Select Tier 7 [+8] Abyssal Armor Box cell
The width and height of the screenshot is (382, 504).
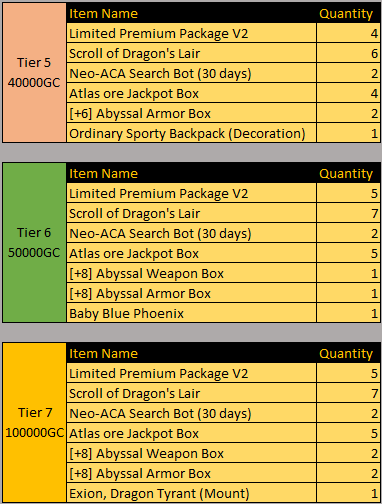tap(191, 473)
